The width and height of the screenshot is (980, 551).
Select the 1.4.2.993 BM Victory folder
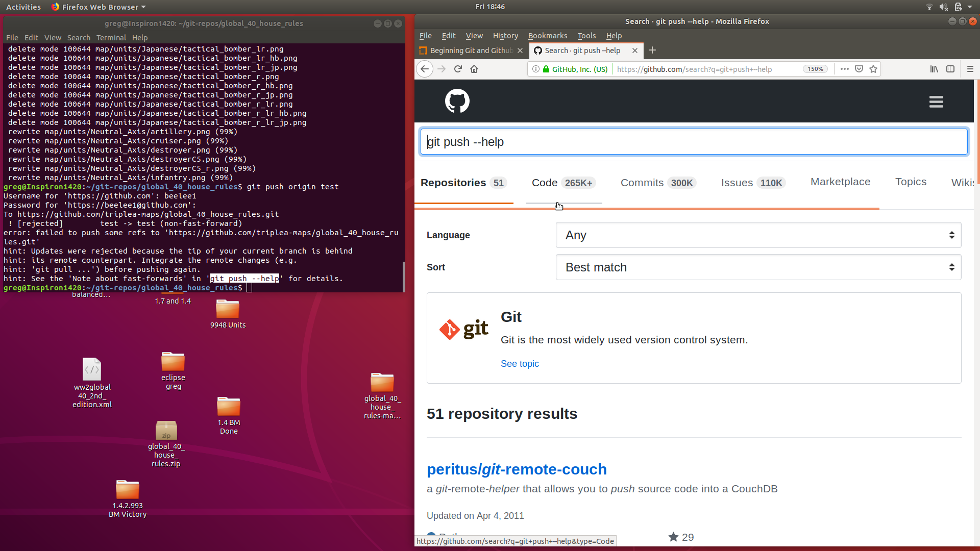pyautogui.click(x=128, y=499)
